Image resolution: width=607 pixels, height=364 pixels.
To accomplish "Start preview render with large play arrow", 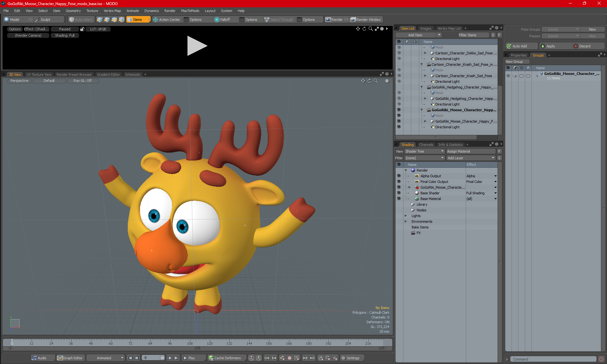I will [x=197, y=46].
